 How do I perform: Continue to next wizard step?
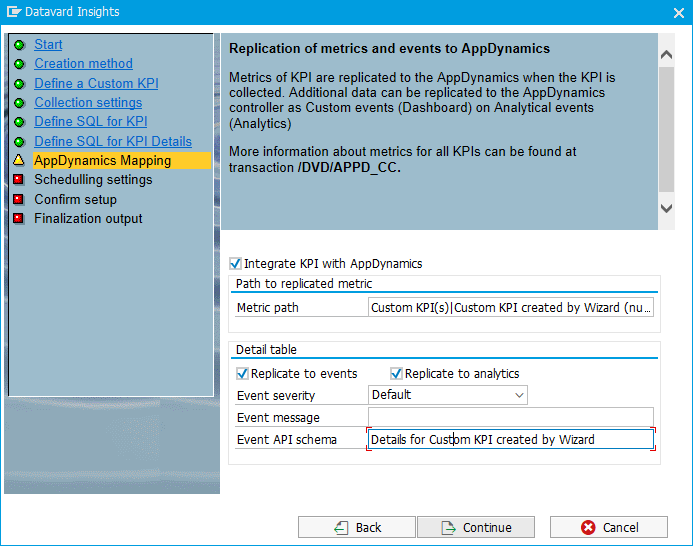pos(476,527)
